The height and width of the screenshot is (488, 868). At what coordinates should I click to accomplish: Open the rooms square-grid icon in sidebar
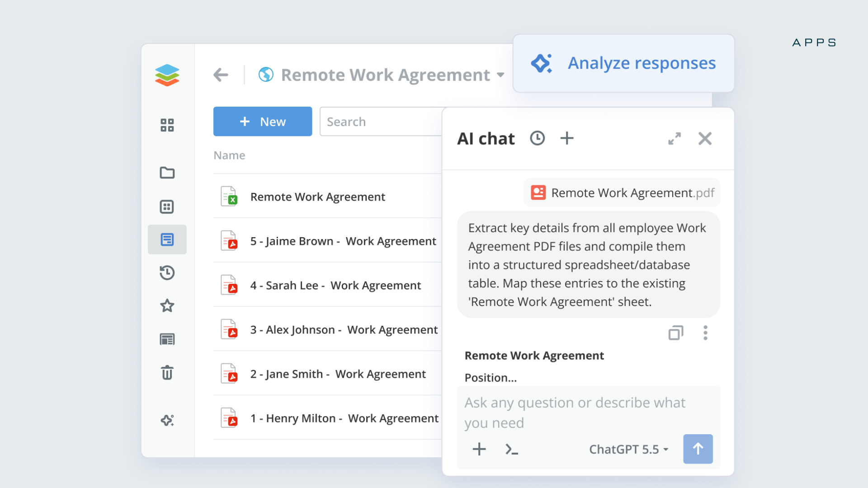click(x=167, y=207)
